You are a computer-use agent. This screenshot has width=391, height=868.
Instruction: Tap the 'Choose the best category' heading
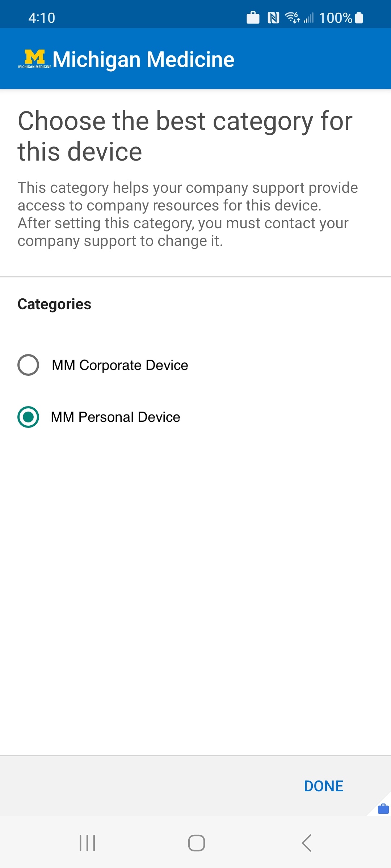coord(185,136)
